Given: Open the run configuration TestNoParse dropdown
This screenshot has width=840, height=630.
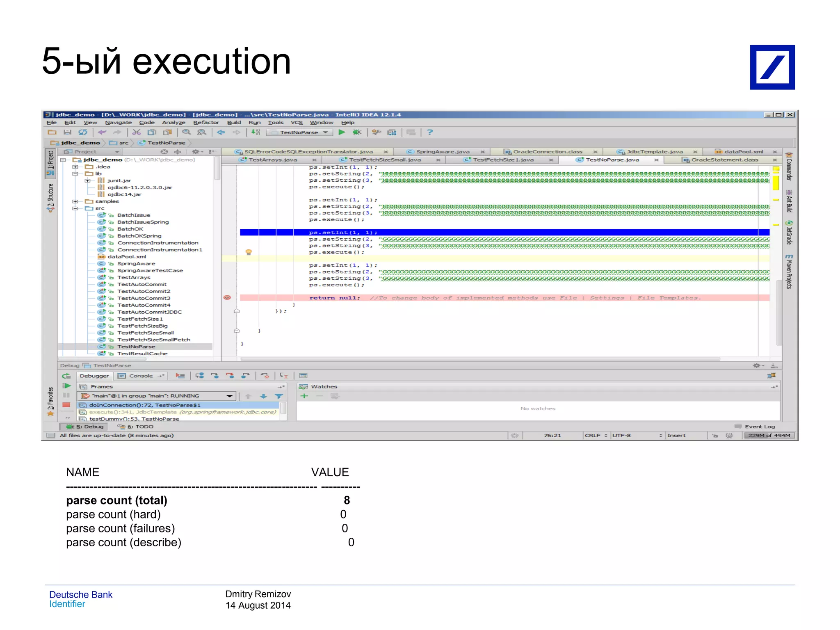Looking at the screenshot, I should tap(299, 132).
